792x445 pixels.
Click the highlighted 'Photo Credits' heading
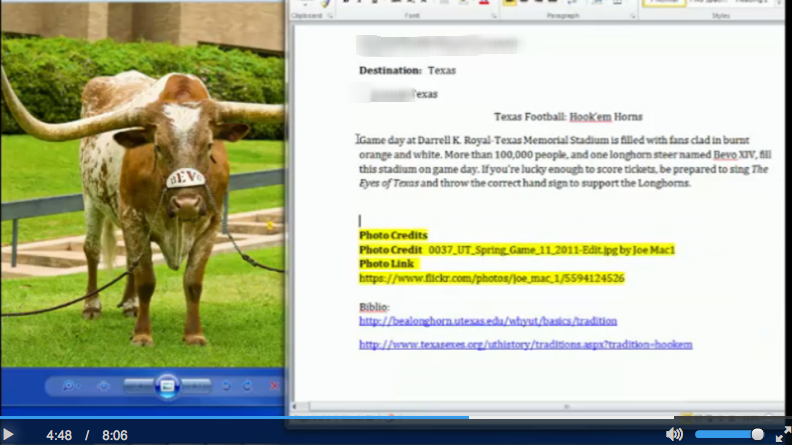393,235
